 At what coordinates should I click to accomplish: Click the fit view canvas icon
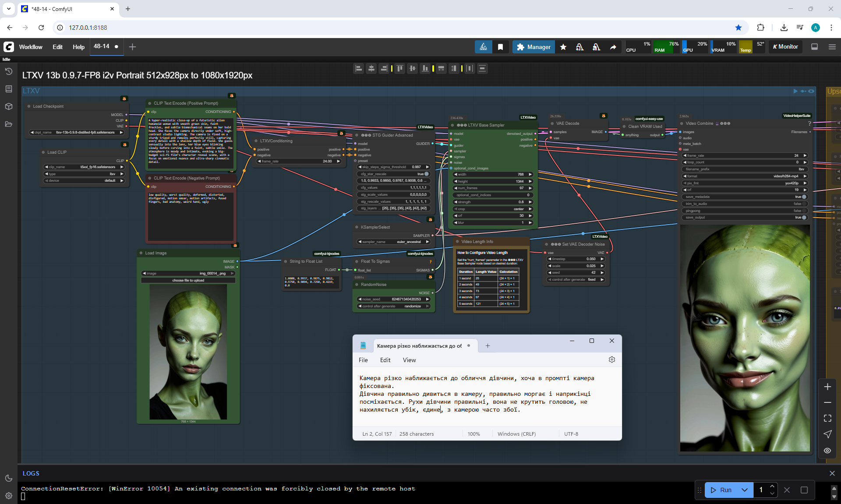pos(827,418)
